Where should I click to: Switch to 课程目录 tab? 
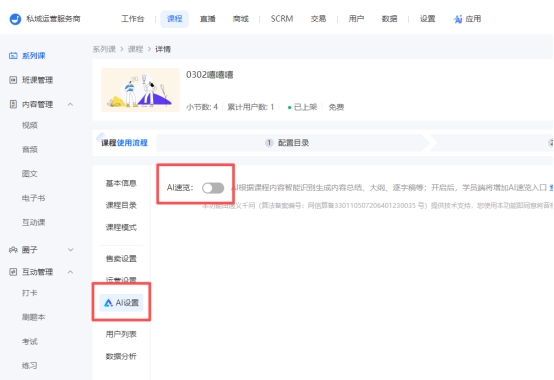coord(121,205)
